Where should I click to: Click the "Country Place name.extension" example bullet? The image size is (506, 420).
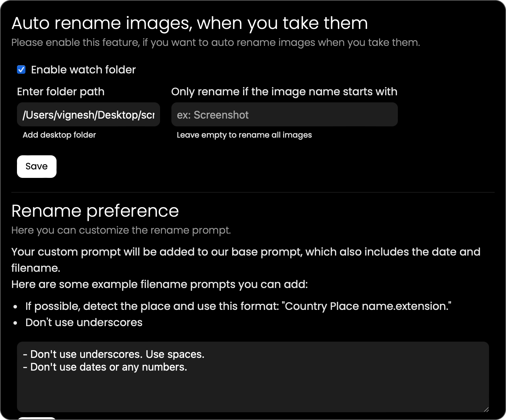point(238,306)
